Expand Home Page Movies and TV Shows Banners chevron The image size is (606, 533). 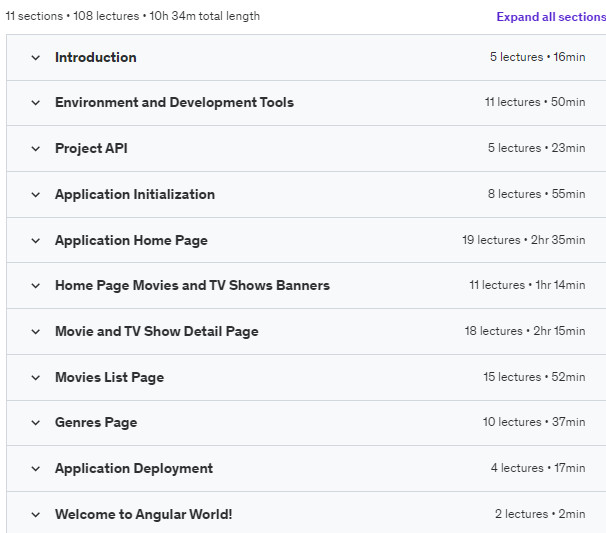(x=36, y=286)
